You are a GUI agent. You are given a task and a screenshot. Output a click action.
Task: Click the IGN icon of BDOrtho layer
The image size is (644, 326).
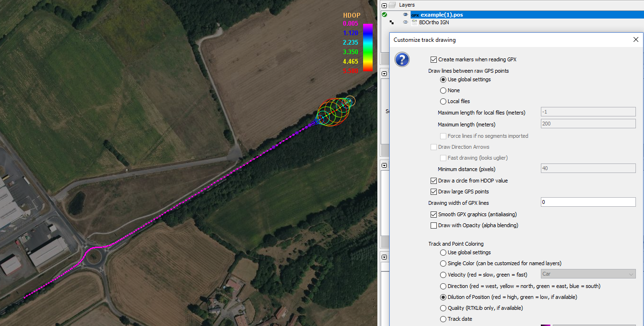pos(414,22)
